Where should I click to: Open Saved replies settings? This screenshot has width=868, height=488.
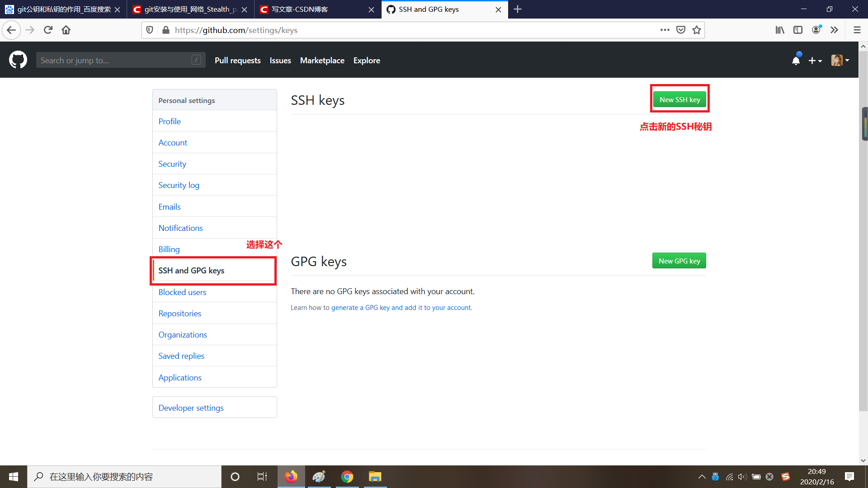[x=215, y=356]
